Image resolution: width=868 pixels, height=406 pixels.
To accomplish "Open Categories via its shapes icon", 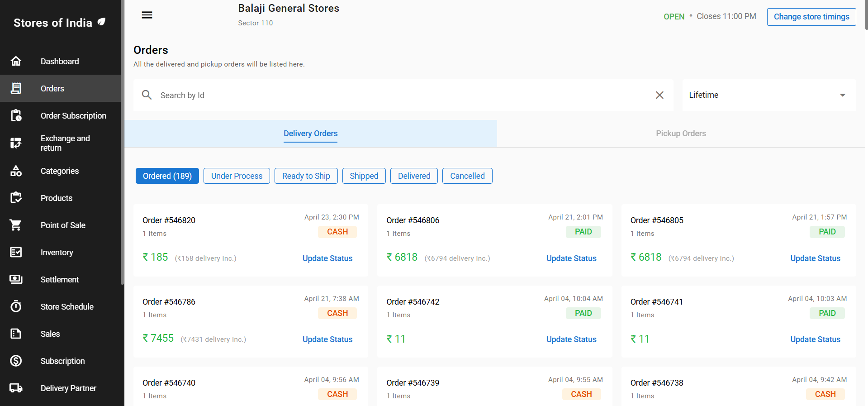I will [16, 171].
